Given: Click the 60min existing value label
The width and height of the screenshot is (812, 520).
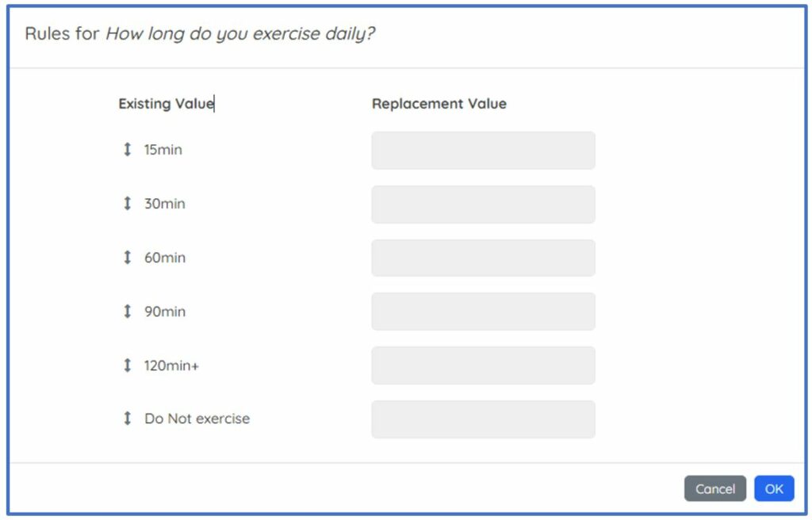Looking at the screenshot, I should pyautogui.click(x=165, y=258).
